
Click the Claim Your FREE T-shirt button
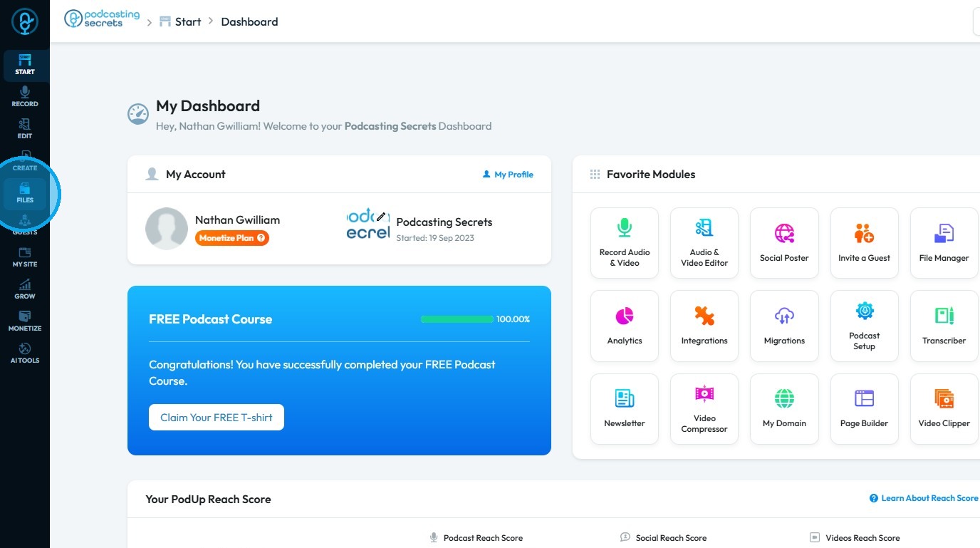pyautogui.click(x=217, y=418)
